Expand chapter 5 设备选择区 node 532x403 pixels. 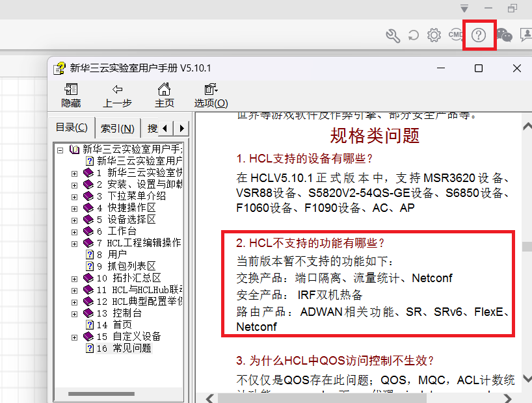(74, 220)
